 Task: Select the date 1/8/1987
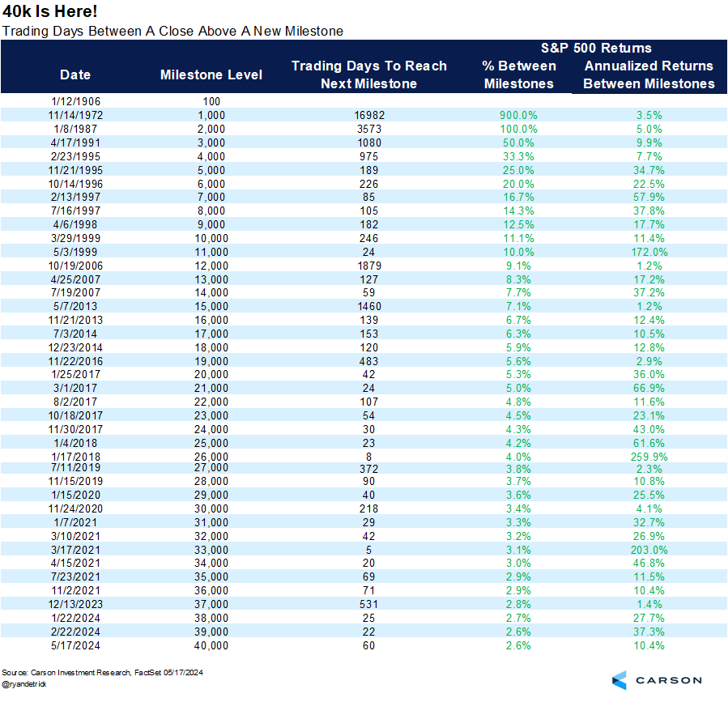(x=75, y=129)
